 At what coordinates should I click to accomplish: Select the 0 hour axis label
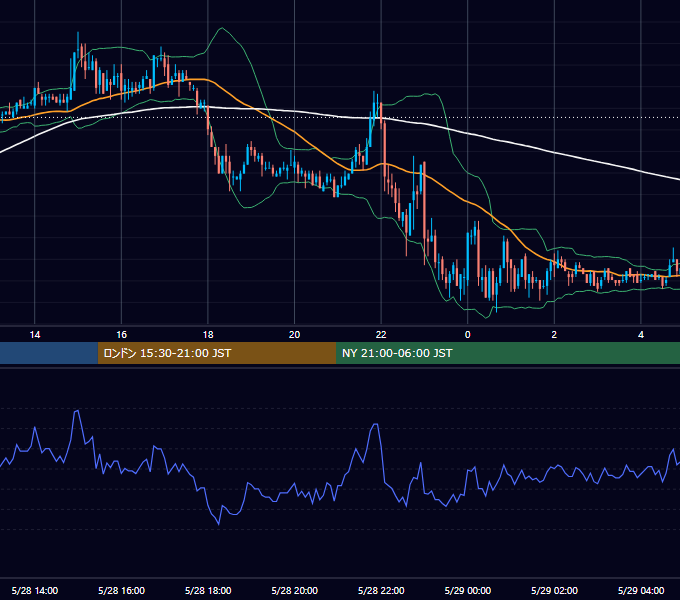468,335
